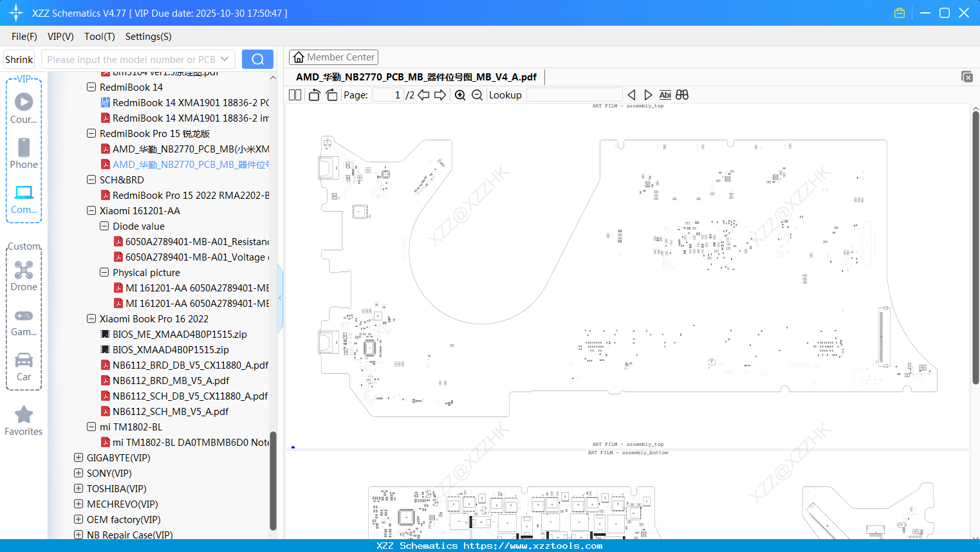Click the file tree vertical scrollbar
The width and height of the screenshot is (980, 552).
pos(273,481)
